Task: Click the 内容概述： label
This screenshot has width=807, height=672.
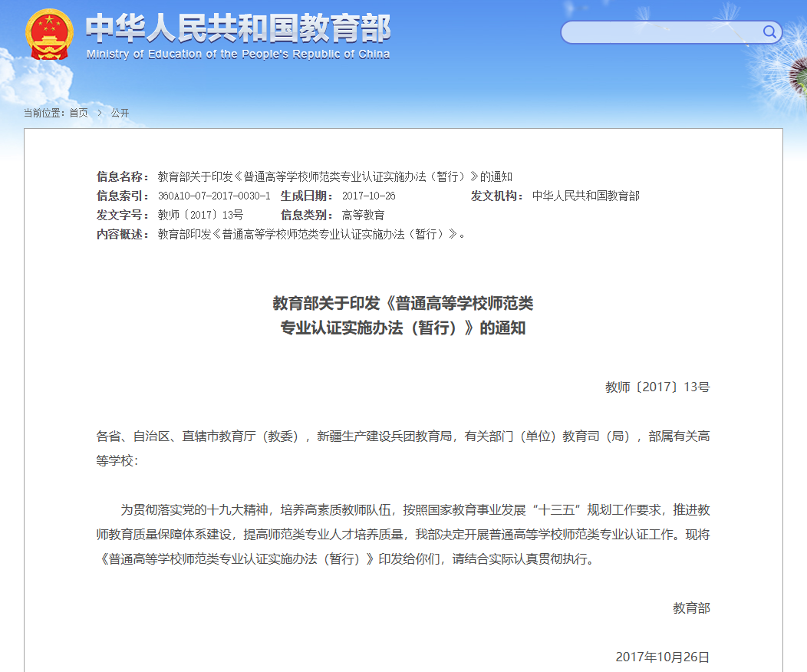Action: click(x=124, y=235)
